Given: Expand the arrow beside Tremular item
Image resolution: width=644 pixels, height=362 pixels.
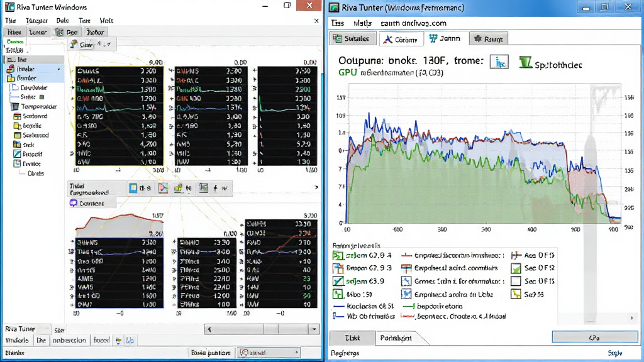Looking at the screenshot, I should coord(59,69).
